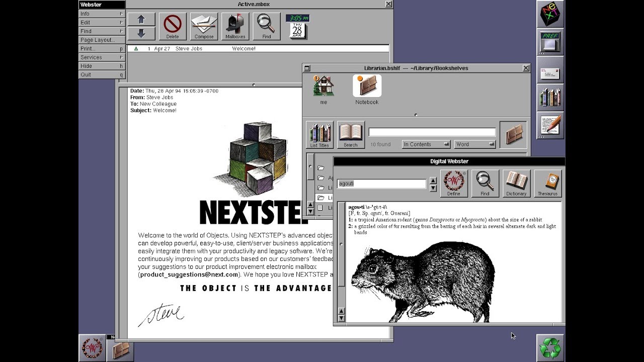Click the Webster app icon at the bottom left
This screenshot has width=644, height=362.
92,348
